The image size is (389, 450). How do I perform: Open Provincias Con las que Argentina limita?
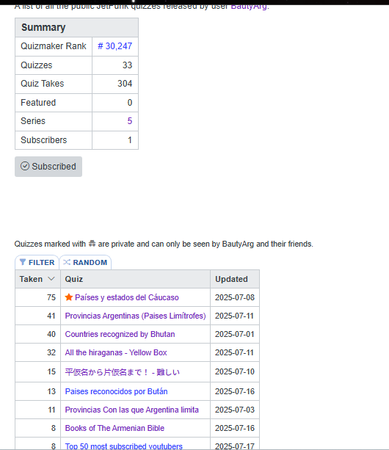click(132, 410)
